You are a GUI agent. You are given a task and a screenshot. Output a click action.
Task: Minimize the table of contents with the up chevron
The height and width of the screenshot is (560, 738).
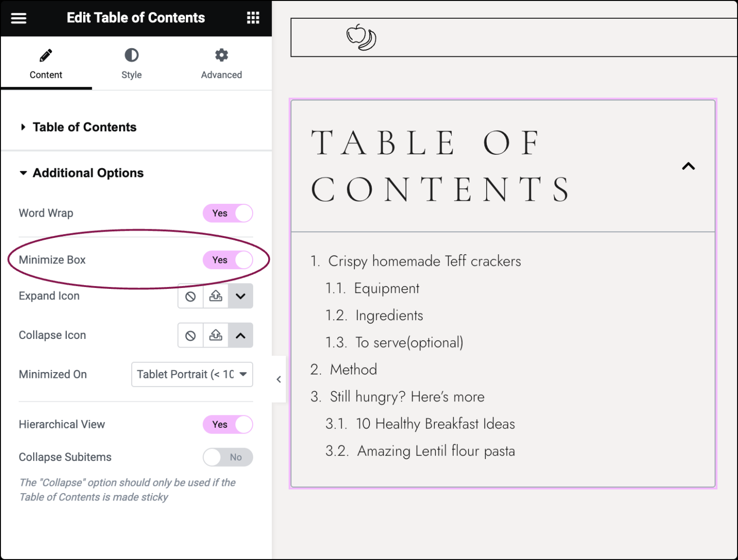tap(689, 166)
